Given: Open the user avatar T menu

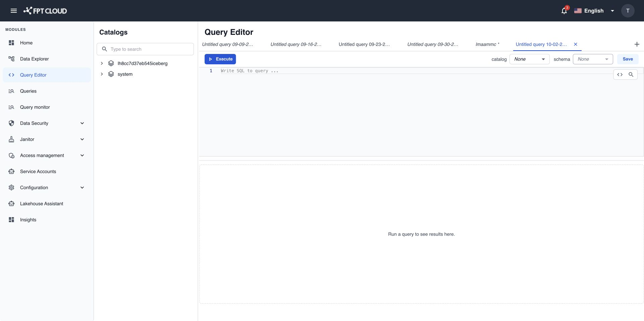Looking at the screenshot, I should click(628, 11).
